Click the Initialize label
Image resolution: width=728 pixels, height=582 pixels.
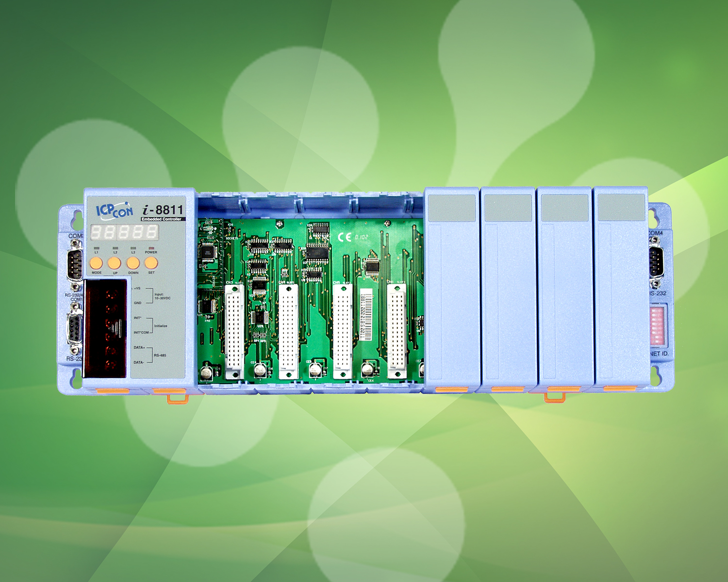click(x=161, y=326)
